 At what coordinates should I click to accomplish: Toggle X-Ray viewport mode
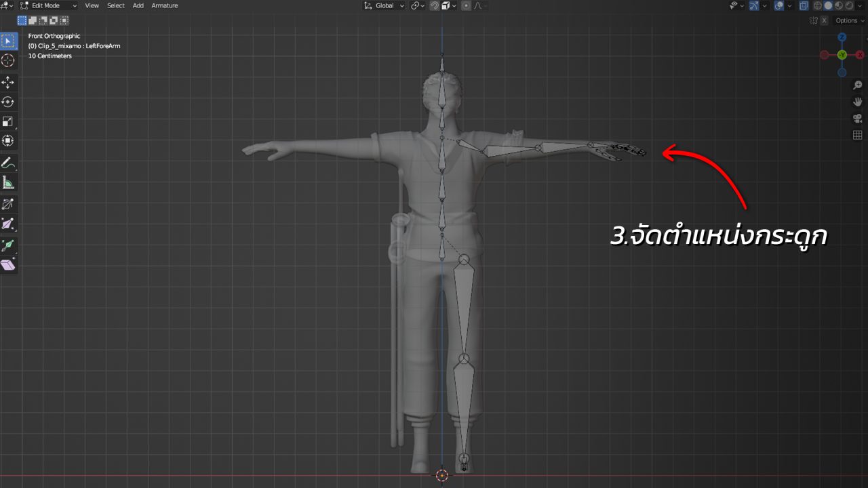click(804, 5)
